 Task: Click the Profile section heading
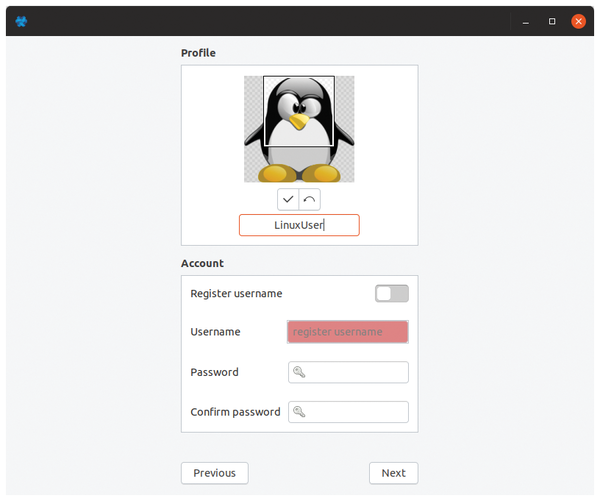click(198, 53)
